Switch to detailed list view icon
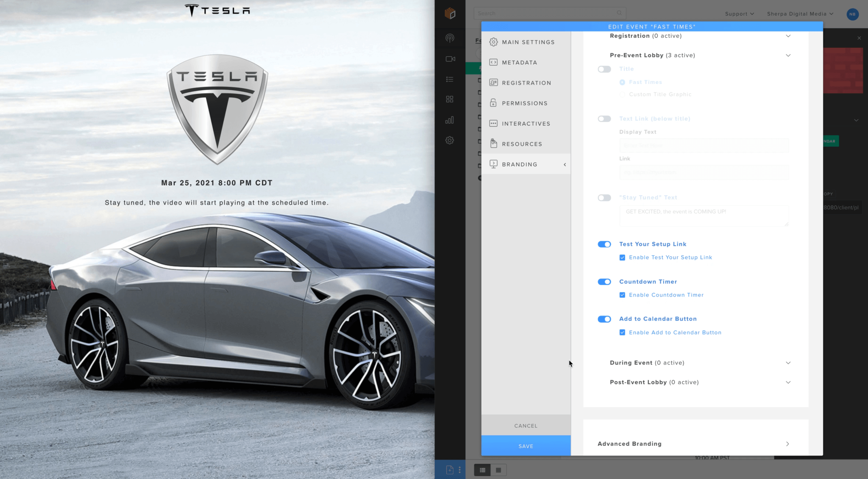This screenshot has width=868, height=479. [x=482, y=470]
